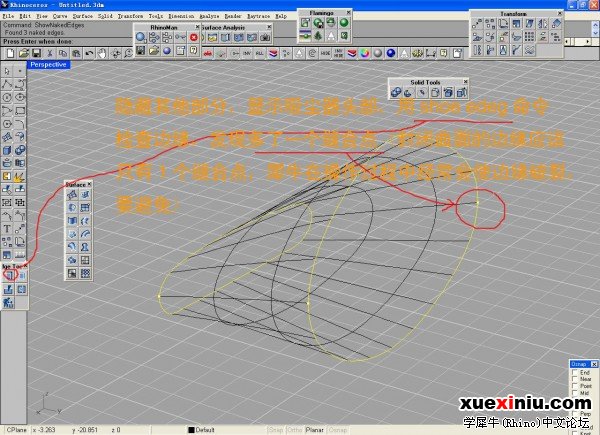The width and height of the screenshot is (600, 435).
Task: Click the blue render sphere in main toolbar
Action: [391, 53]
